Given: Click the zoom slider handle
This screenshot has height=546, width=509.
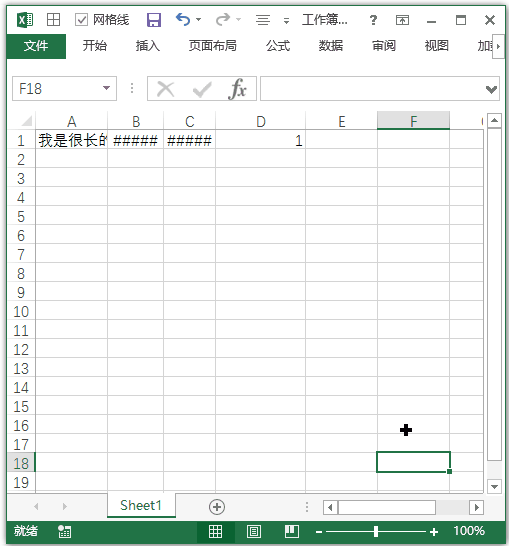Looking at the screenshot, I should point(376,531).
